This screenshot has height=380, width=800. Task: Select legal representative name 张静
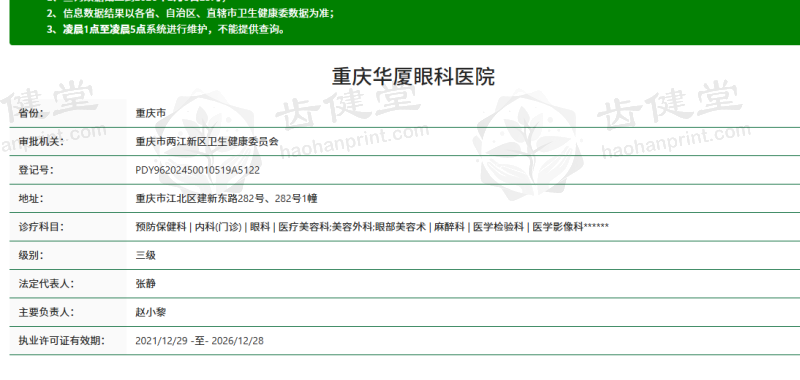(145, 284)
